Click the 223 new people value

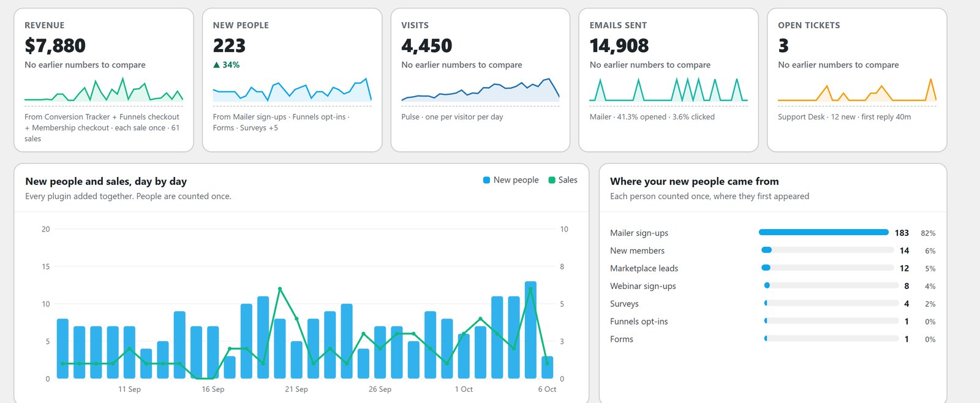click(229, 45)
